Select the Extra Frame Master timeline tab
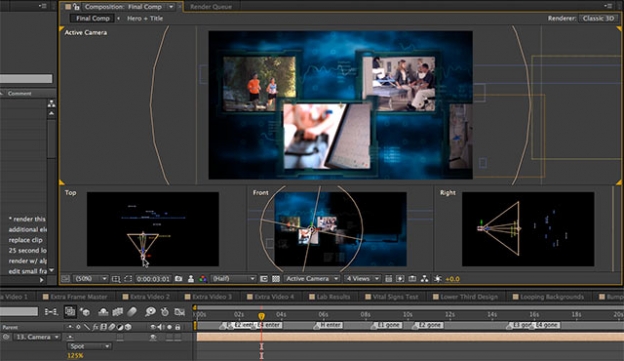Screen dimensions: 624x361 tap(75, 297)
